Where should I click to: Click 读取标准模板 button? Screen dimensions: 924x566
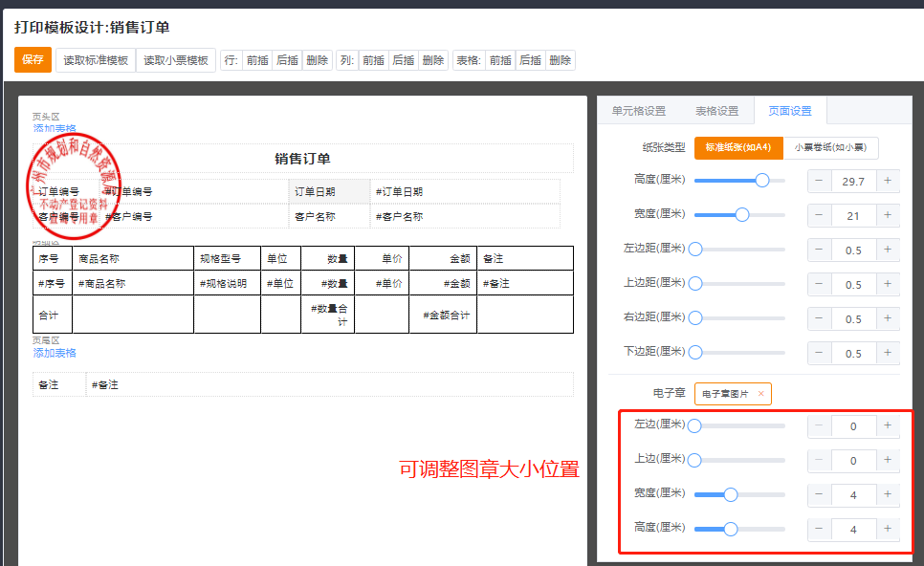tap(96, 60)
